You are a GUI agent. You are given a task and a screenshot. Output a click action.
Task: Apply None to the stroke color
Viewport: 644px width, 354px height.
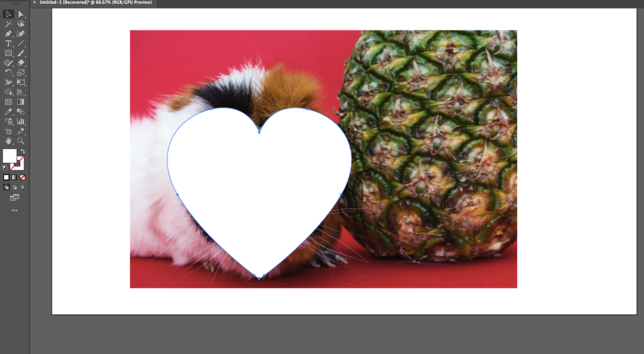(x=22, y=177)
